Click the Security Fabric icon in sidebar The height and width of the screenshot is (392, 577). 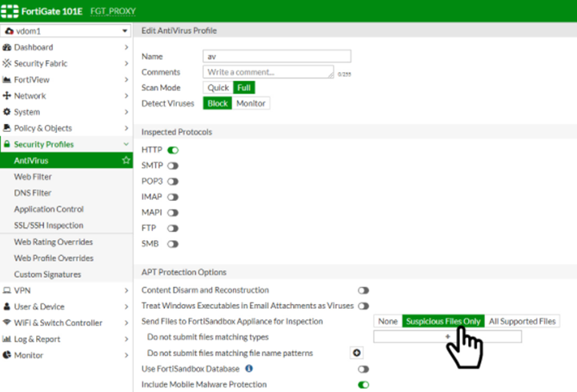(x=7, y=63)
